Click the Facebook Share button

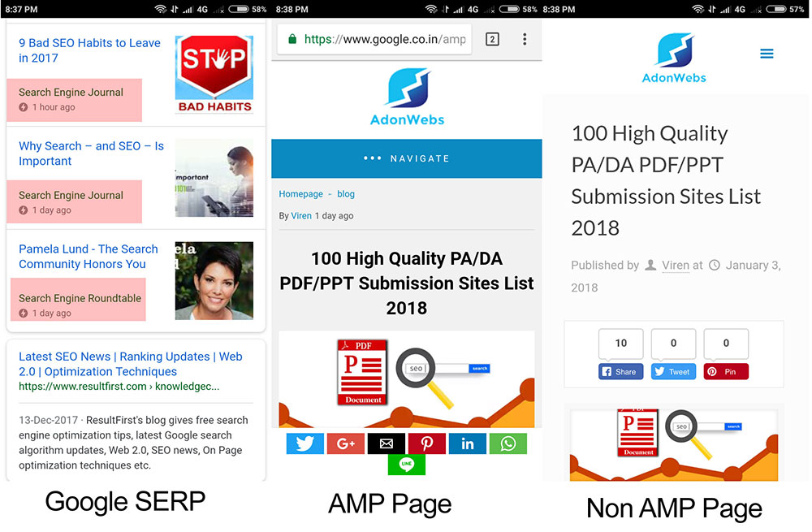[620, 371]
